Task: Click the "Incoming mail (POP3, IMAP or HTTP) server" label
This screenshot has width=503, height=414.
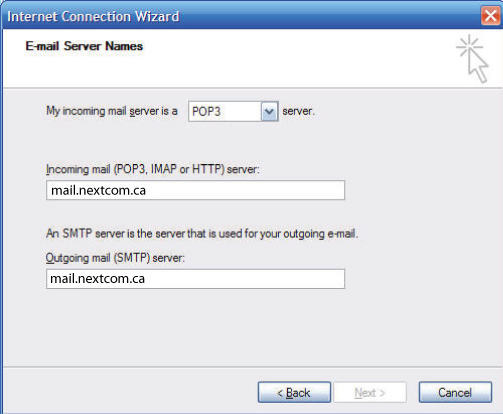Action: point(153,169)
